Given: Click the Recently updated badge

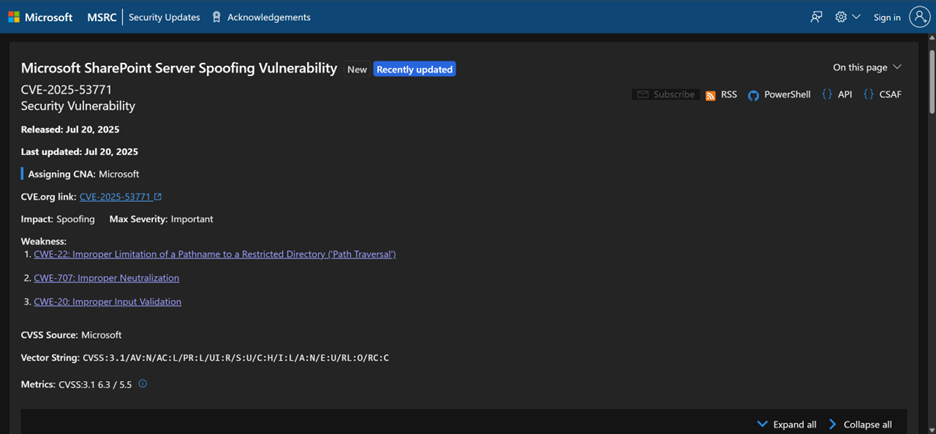Looking at the screenshot, I should point(414,69).
